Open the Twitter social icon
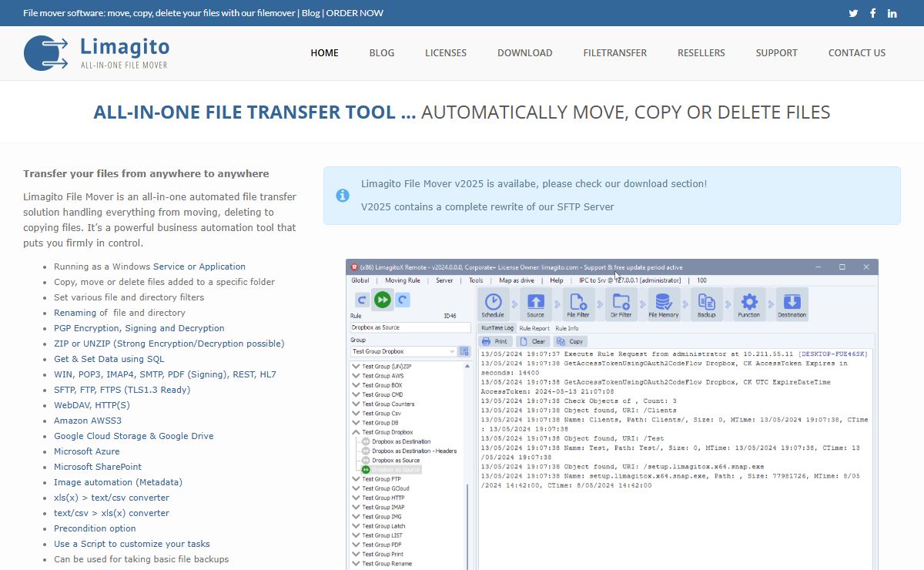Image resolution: width=924 pixels, height=570 pixels. pos(853,13)
